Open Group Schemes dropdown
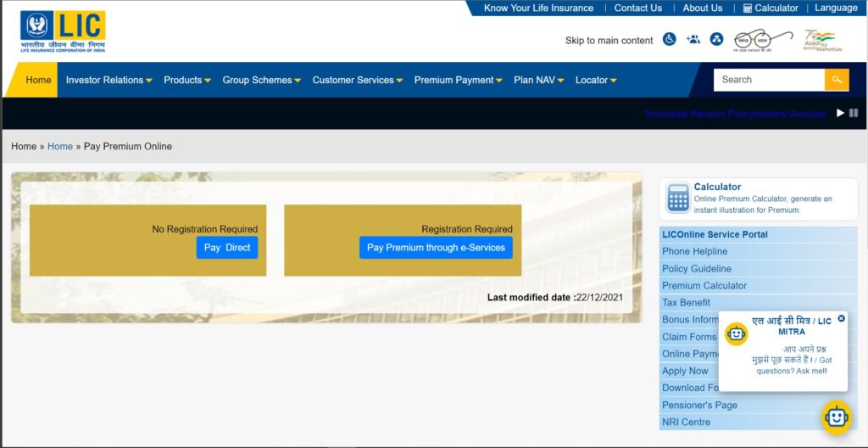868x448 pixels. [261, 80]
